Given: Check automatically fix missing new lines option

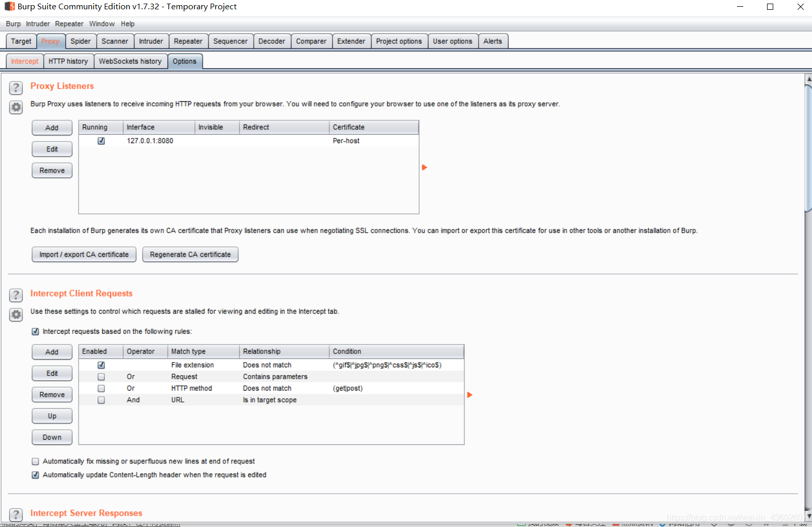Looking at the screenshot, I should click(x=36, y=461).
